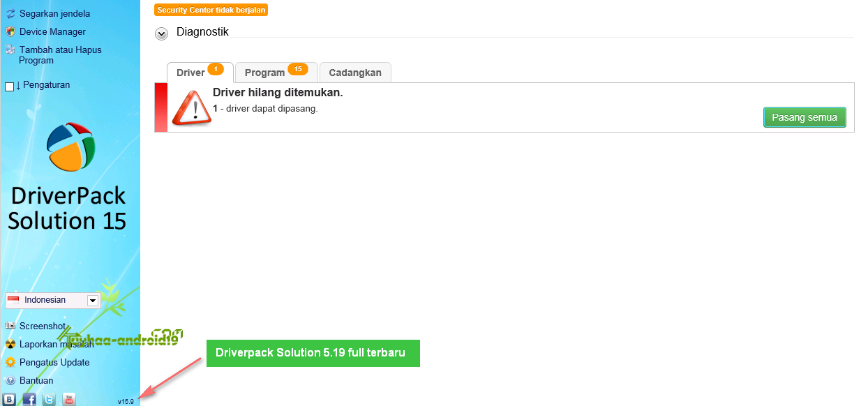Image resolution: width=868 pixels, height=406 pixels.
Task: Open Pengatus Update via the gear icon
Action: click(9, 362)
